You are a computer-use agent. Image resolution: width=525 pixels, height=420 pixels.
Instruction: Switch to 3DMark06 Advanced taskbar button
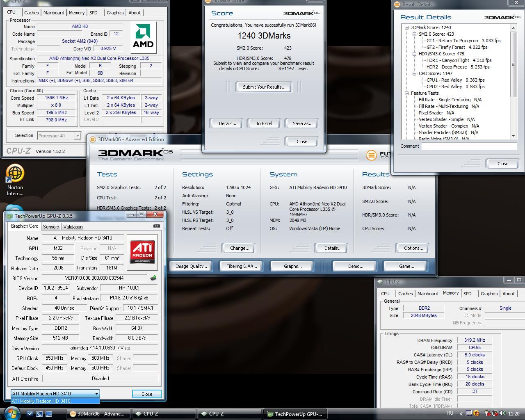click(98, 414)
